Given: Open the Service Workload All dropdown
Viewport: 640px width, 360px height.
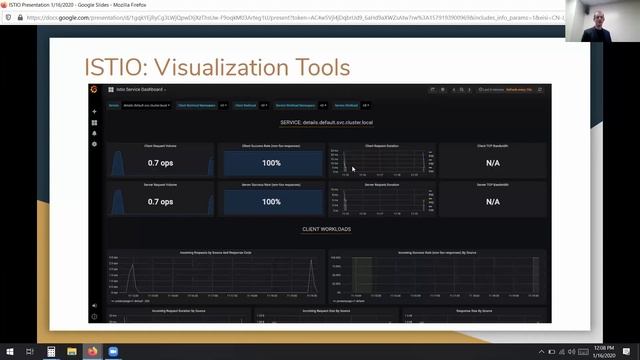Looking at the screenshot, I should click(x=366, y=105).
